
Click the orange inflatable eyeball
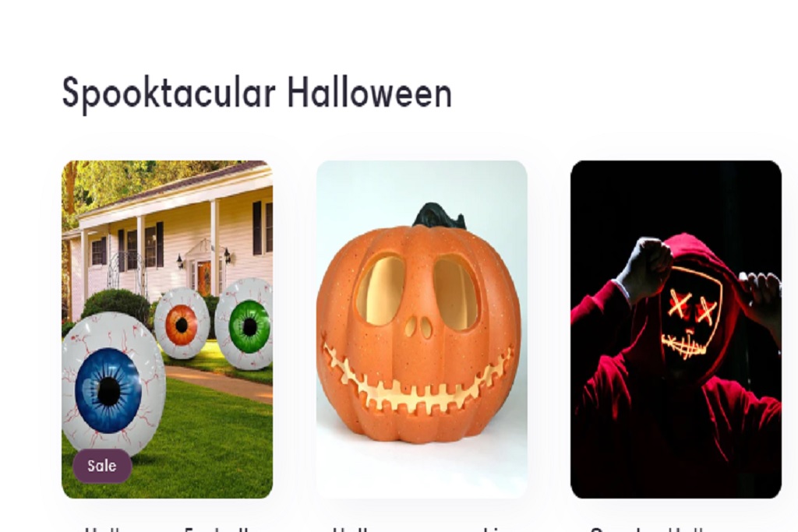(181, 324)
